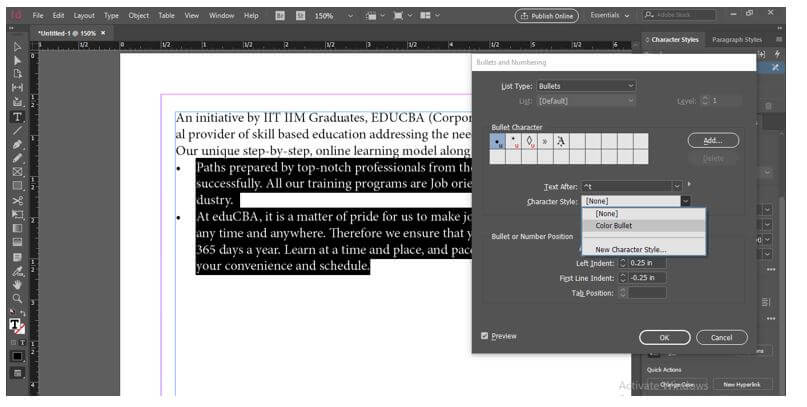Click OK in Bullets and Numbering

664,338
